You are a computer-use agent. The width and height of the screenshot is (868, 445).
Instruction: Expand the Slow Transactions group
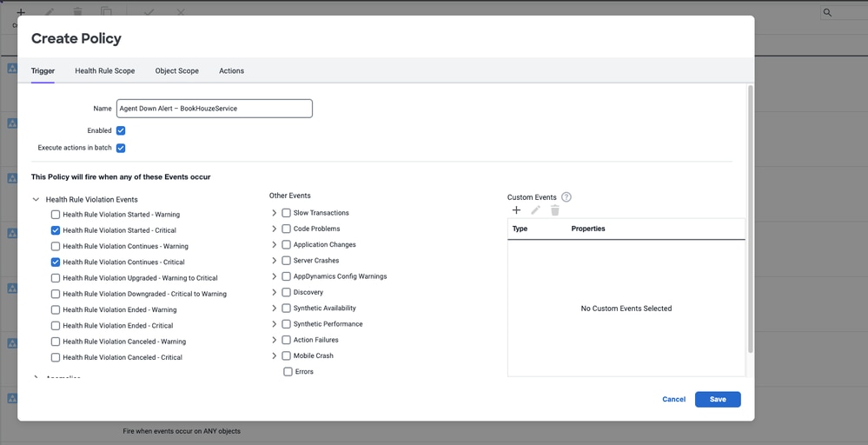point(274,213)
